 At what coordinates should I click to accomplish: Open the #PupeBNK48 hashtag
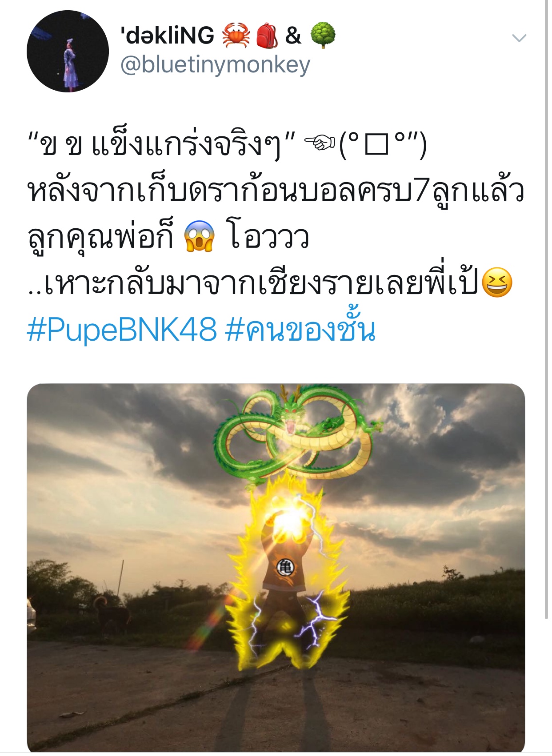122,330
